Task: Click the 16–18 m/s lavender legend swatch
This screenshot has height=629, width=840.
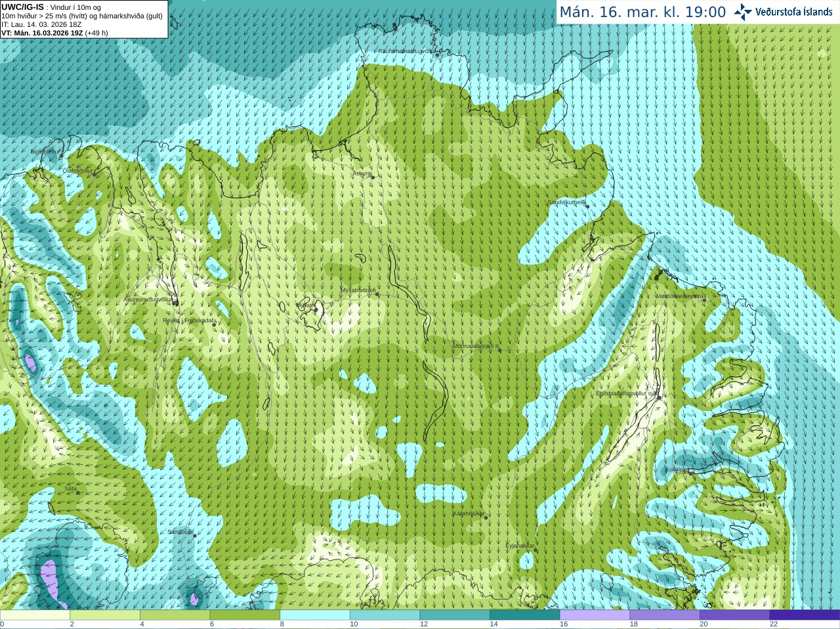Action: click(595, 615)
